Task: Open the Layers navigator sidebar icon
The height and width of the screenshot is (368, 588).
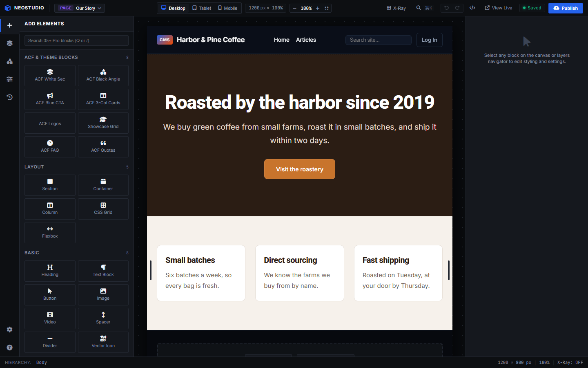Action: pos(9,43)
